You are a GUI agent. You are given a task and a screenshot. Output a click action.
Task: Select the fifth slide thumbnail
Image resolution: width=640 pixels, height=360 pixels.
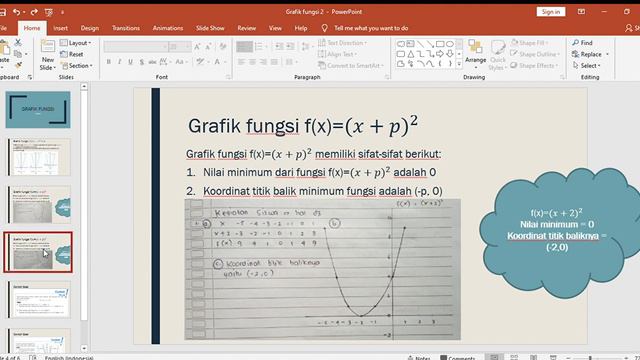[x=39, y=300]
